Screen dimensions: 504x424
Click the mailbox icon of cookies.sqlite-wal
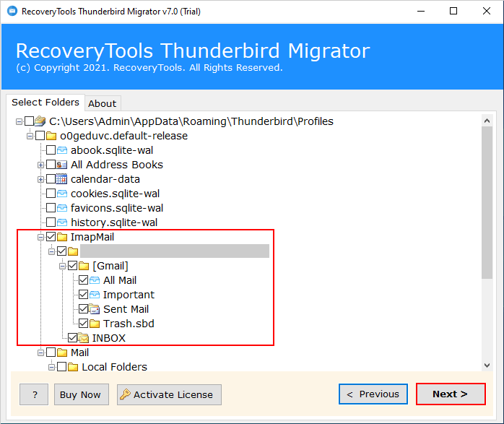[x=62, y=194]
